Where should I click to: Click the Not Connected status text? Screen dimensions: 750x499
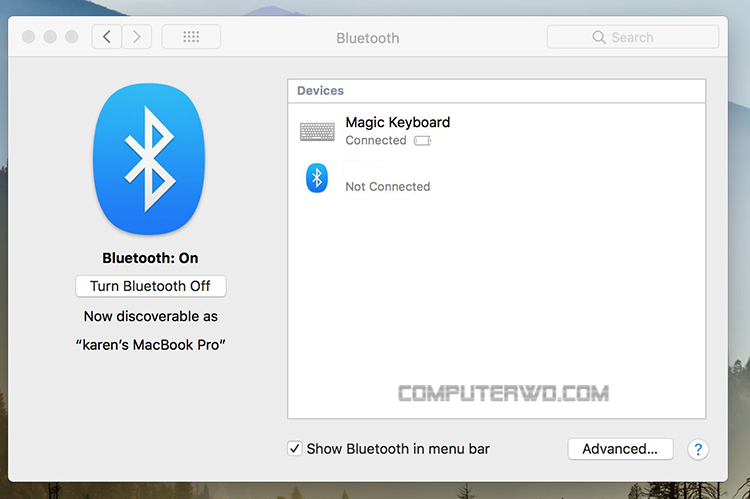tap(388, 187)
